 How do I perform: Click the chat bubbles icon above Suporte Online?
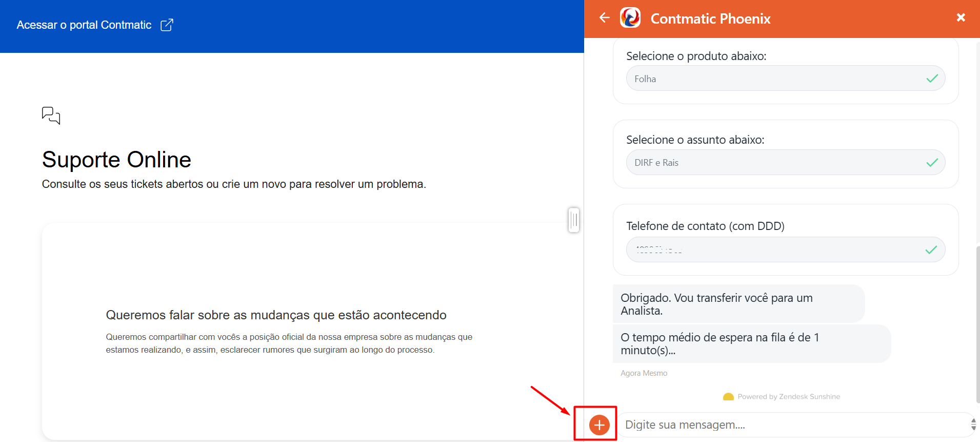coord(51,116)
